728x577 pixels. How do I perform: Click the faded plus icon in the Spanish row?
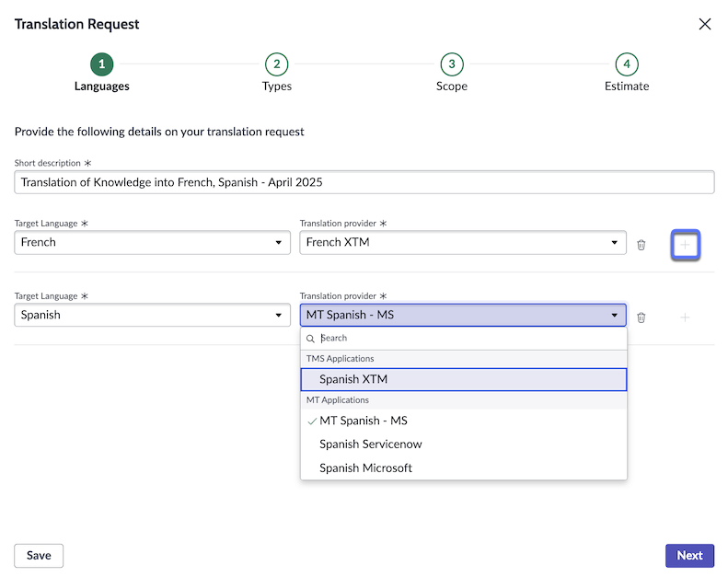685,317
